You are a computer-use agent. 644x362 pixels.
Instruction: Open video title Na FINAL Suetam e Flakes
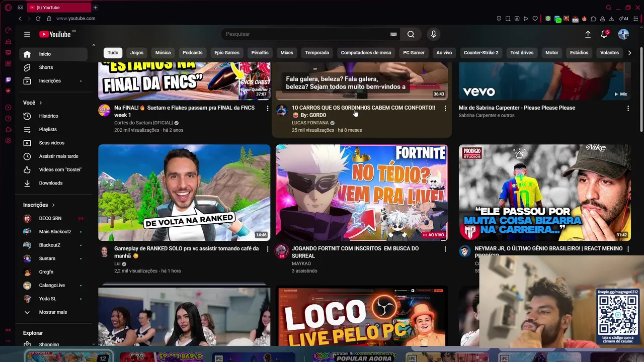coord(184,111)
